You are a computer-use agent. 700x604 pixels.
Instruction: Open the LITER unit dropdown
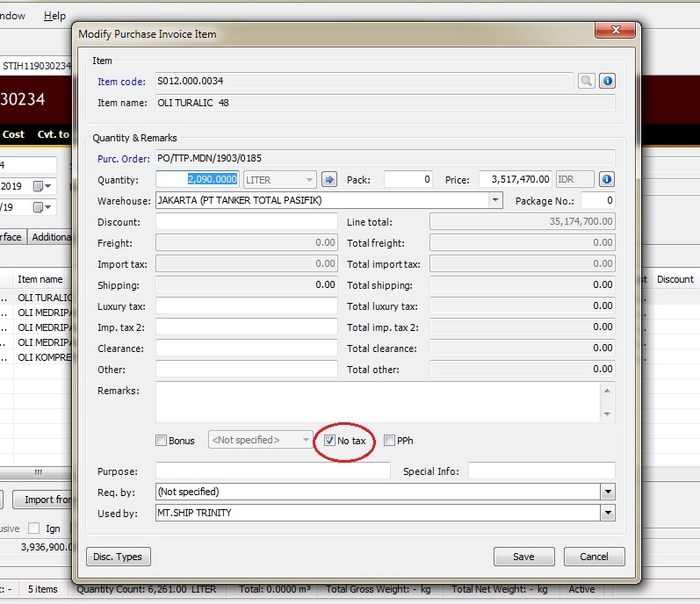[x=309, y=179]
